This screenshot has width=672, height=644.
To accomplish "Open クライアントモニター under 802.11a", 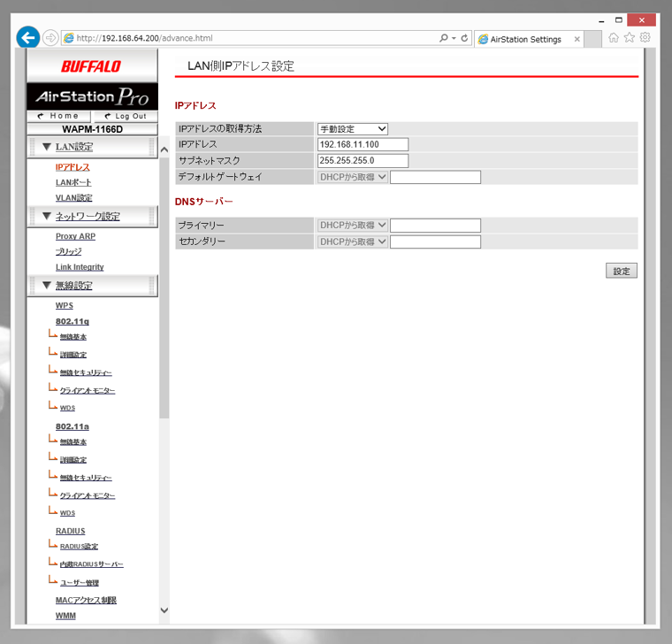I will tap(88, 495).
